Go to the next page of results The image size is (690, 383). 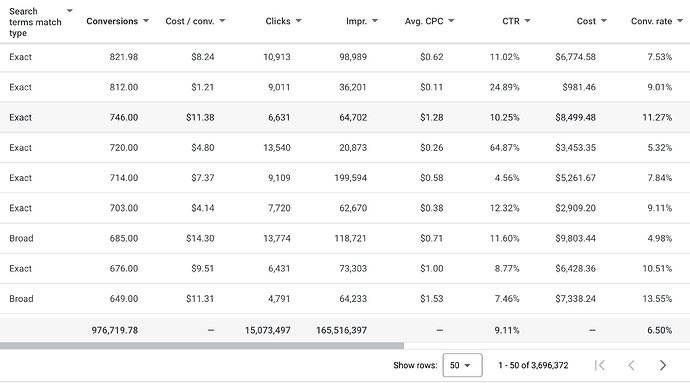[x=663, y=365]
